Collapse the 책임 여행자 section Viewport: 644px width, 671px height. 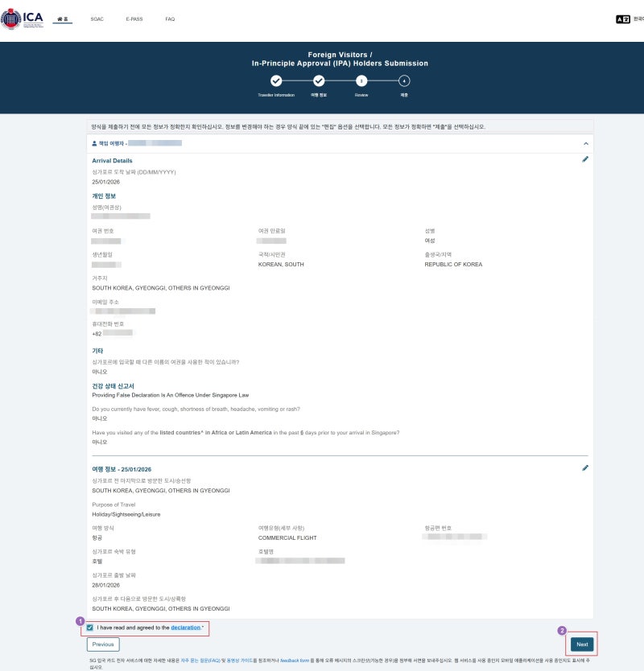click(x=586, y=144)
